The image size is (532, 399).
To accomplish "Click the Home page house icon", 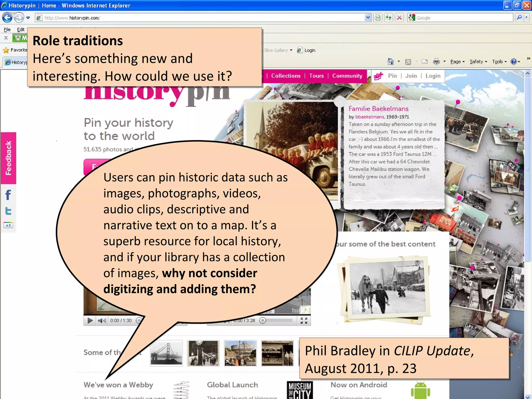I will 390,62.
